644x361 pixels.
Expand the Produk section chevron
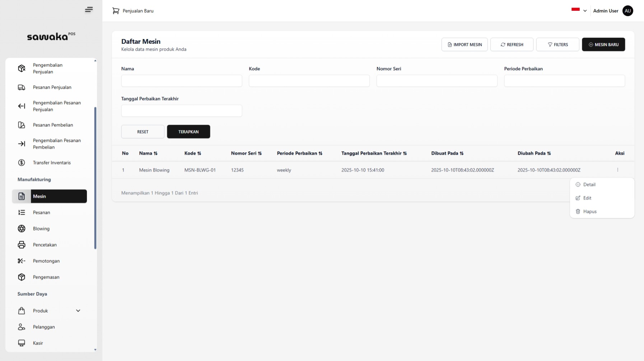point(78,311)
